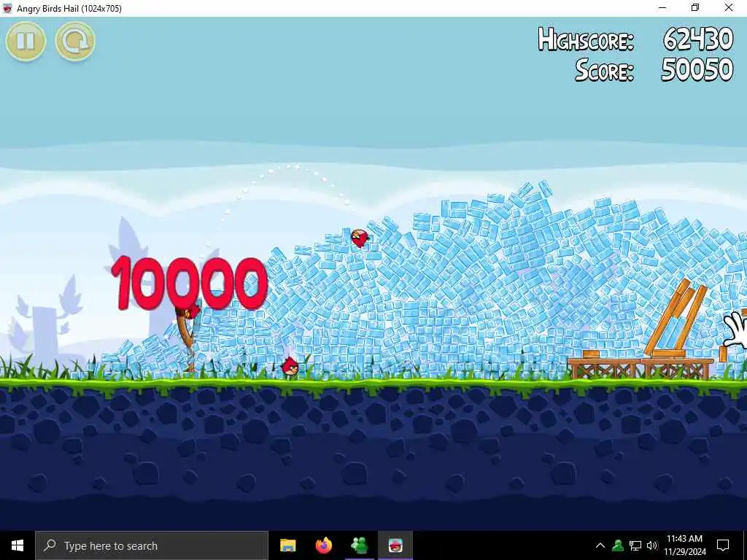The height and width of the screenshot is (560, 747).
Task: Show hidden system tray icons
Action: pos(600,545)
